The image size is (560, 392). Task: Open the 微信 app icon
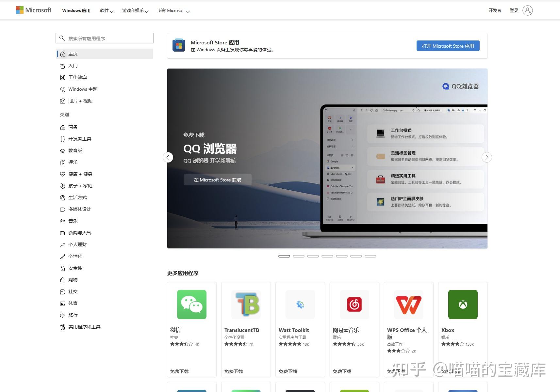tap(192, 305)
